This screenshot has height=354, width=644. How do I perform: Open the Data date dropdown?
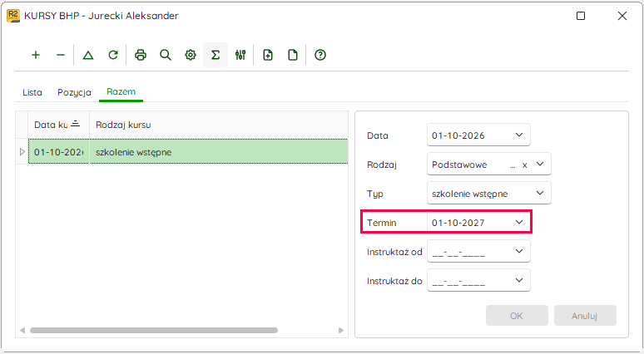(x=519, y=135)
